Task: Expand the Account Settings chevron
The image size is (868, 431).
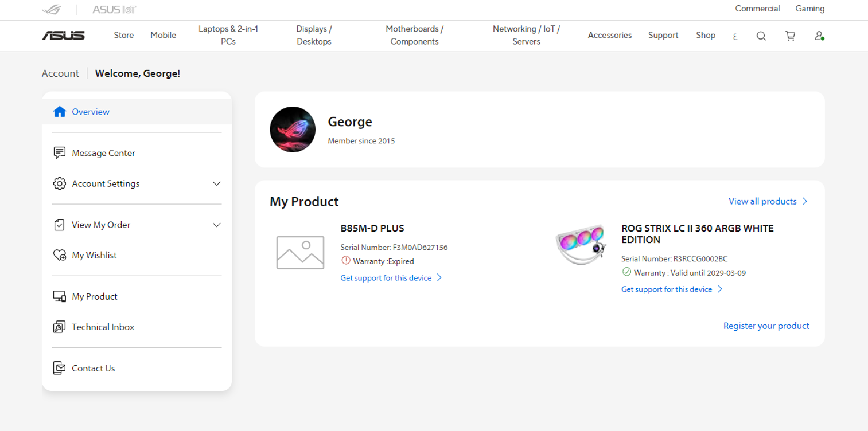Action: (x=216, y=184)
